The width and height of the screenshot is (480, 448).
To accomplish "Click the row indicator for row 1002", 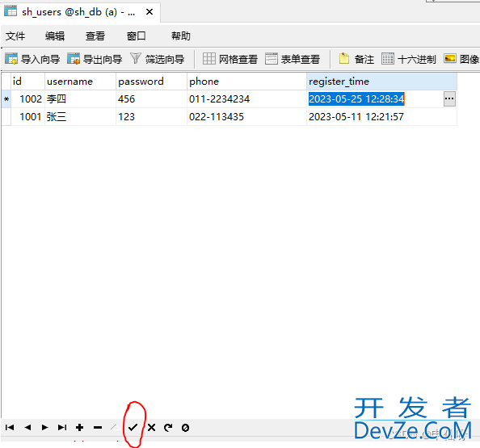I will 6,99.
